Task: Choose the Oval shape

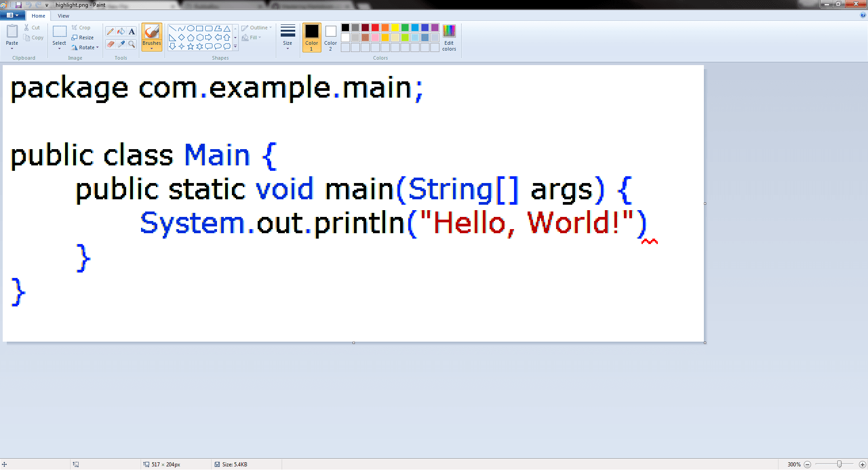Action: pos(191,28)
